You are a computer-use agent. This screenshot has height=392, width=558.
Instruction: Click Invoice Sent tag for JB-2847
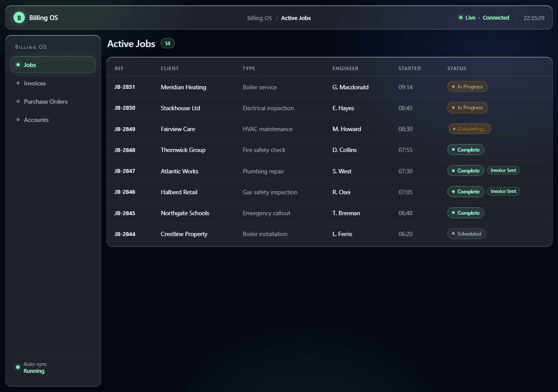click(x=504, y=170)
